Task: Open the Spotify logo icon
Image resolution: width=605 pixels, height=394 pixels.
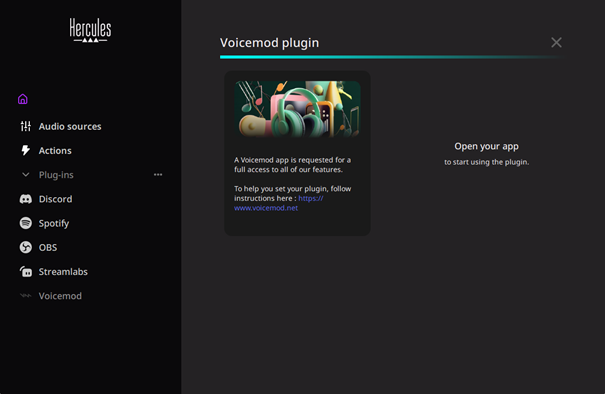Action: coord(25,223)
